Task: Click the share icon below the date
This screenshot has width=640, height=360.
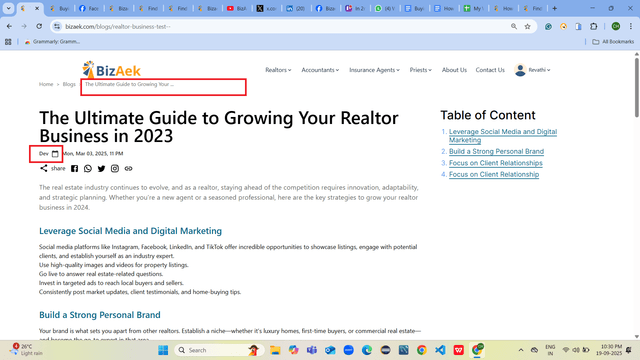Action: pos(44,168)
